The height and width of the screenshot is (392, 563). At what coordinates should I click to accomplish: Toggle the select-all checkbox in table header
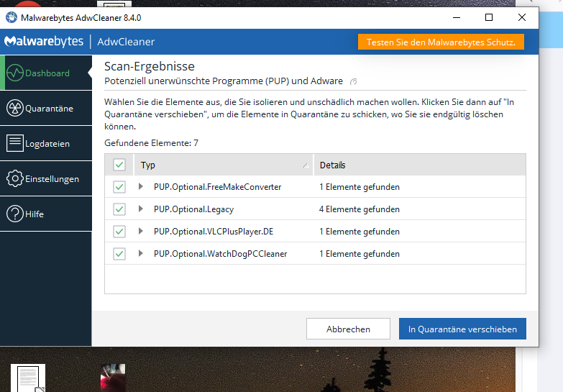pos(119,165)
